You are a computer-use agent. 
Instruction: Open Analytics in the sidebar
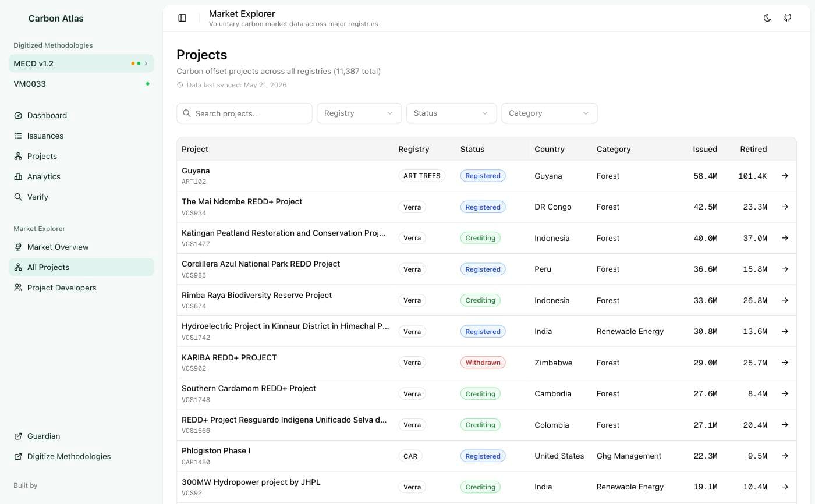[x=81, y=176]
